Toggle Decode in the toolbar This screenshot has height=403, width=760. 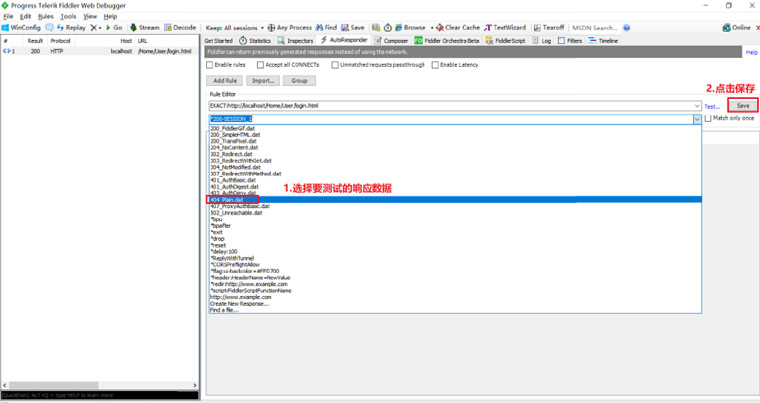[x=180, y=28]
